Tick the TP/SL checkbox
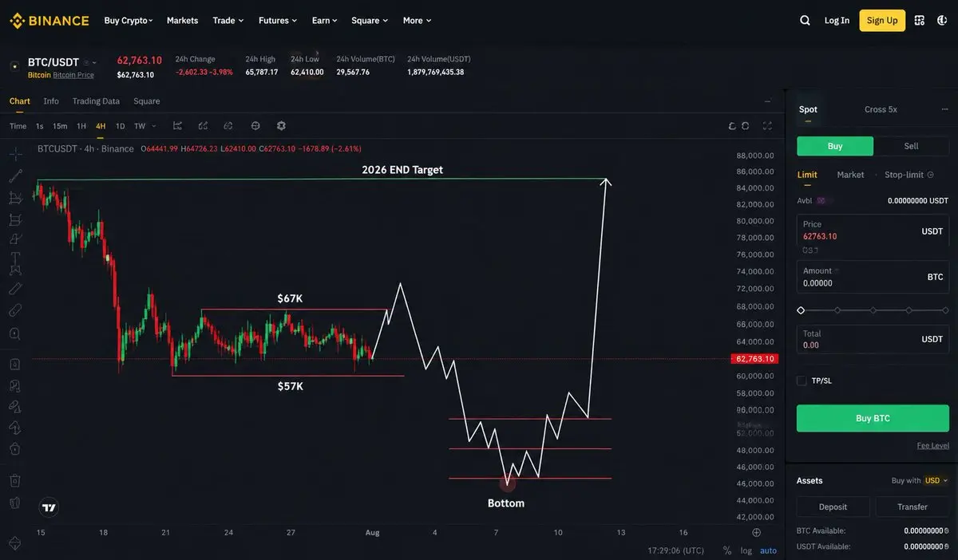 pyautogui.click(x=802, y=381)
